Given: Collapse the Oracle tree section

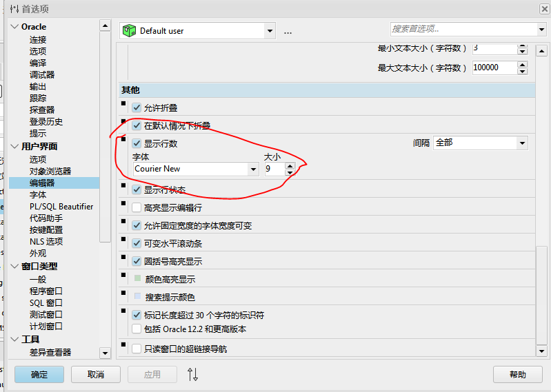Looking at the screenshot, I should [x=14, y=27].
